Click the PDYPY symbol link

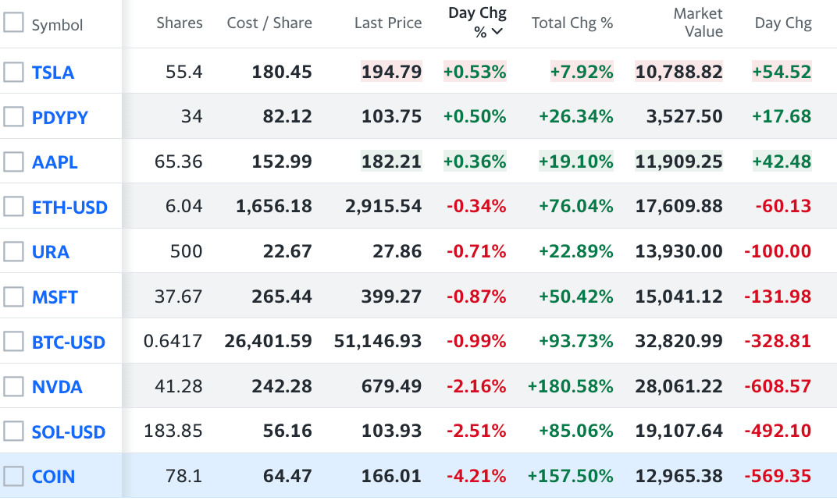[x=60, y=118]
